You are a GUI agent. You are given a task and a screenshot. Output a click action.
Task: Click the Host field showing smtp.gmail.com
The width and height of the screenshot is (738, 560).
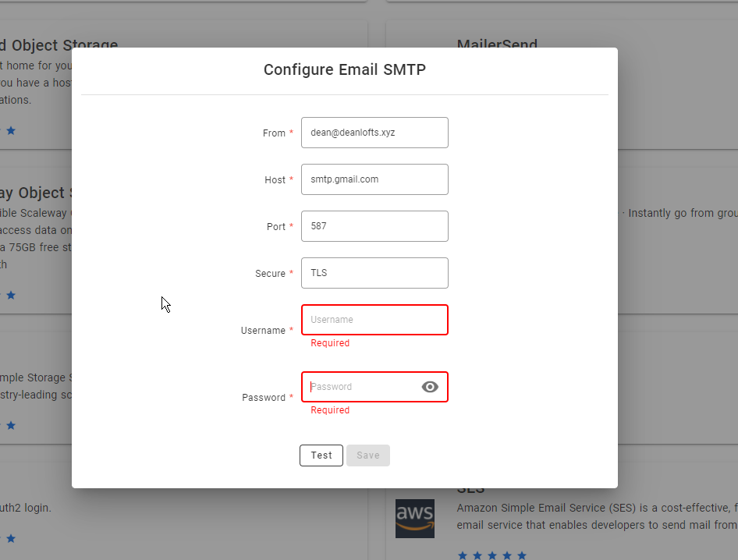[x=374, y=179]
